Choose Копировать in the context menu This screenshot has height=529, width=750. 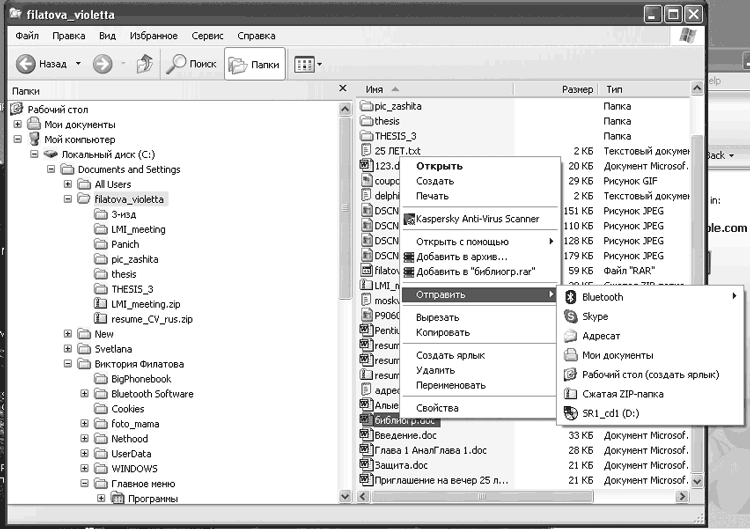(443, 332)
